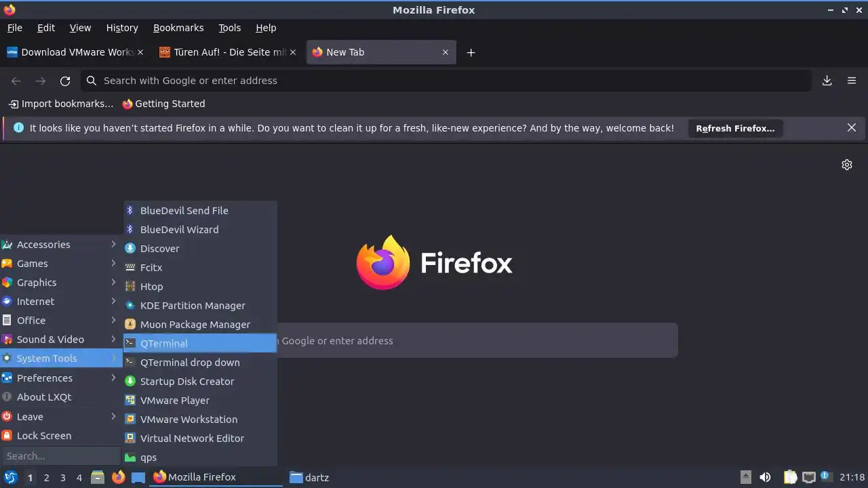The width and height of the screenshot is (868, 488).
Task: Launch Fcitx input method
Action: (x=200, y=268)
